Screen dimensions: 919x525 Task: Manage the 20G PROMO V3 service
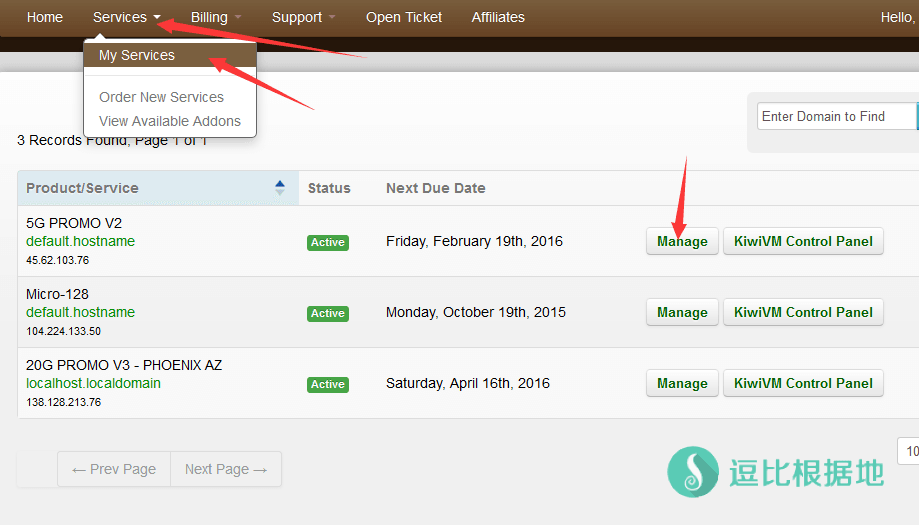[x=682, y=383]
